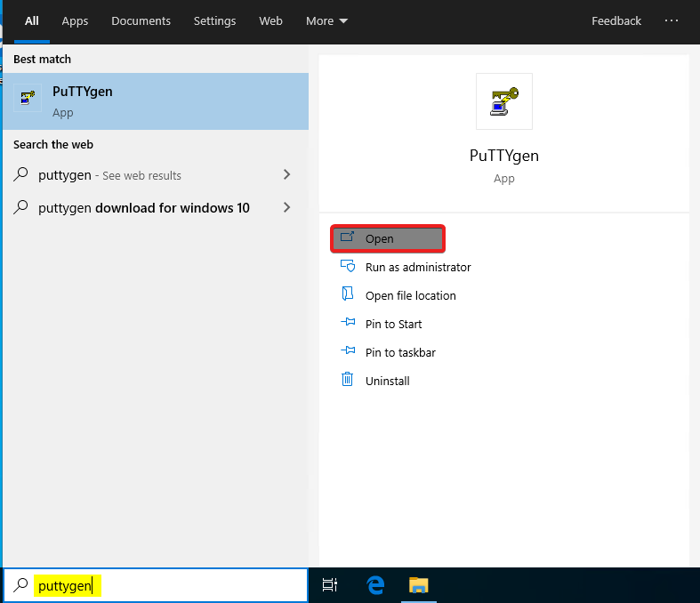Click the search box containing puttygen
The width and height of the screenshot is (700, 603).
click(x=156, y=585)
